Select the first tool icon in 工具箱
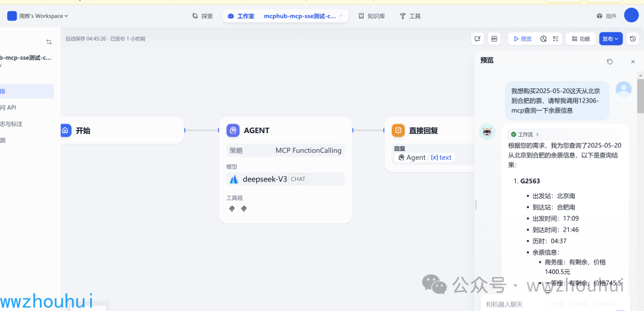Screen dimensions: 644x311 232,209
